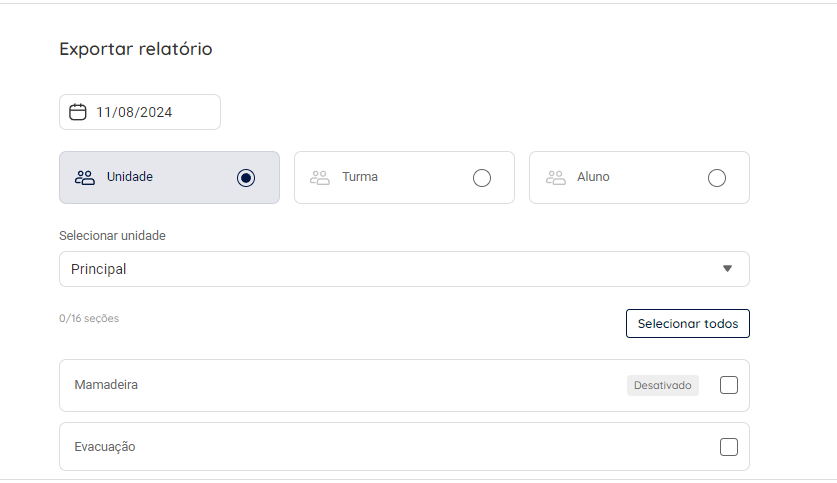Image resolution: width=837 pixels, height=483 pixels.
Task: Open the Selecionar unidade dropdown arrow
Action: [x=727, y=269]
